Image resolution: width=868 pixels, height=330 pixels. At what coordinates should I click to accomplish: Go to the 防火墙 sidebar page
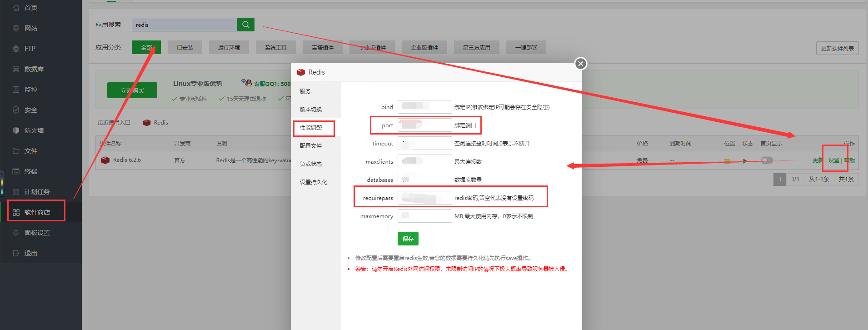(x=34, y=130)
